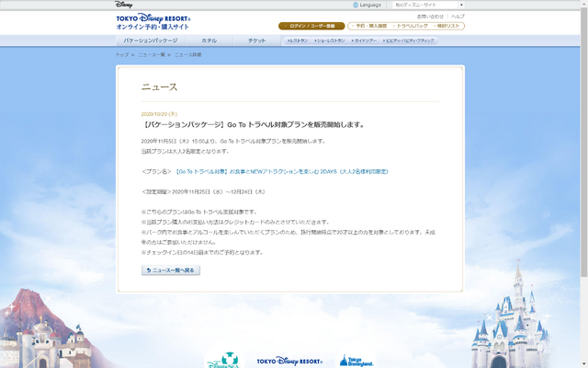This screenshot has width=588, height=368.
Task: Open the お問い合わせ link
Action: 430,17
